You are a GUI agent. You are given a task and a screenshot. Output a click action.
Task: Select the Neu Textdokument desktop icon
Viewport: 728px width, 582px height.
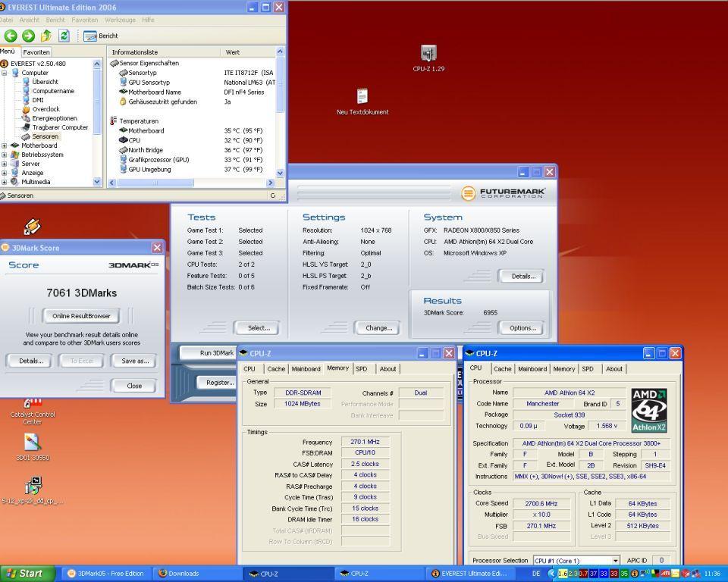[x=362, y=102]
